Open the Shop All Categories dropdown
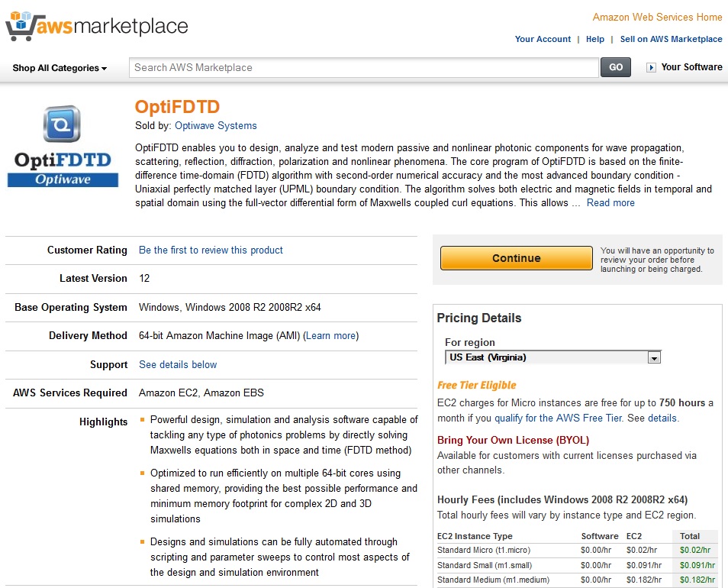 (x=60, y=68)
